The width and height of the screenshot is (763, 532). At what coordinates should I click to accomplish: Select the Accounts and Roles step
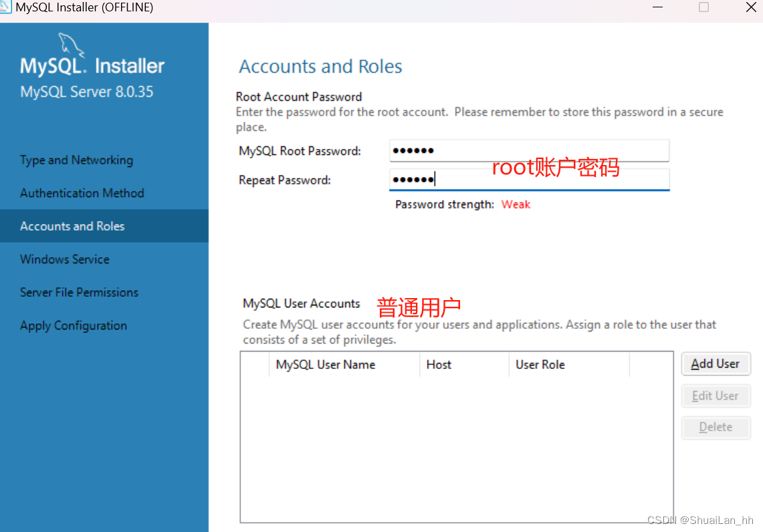pos(73,226)
